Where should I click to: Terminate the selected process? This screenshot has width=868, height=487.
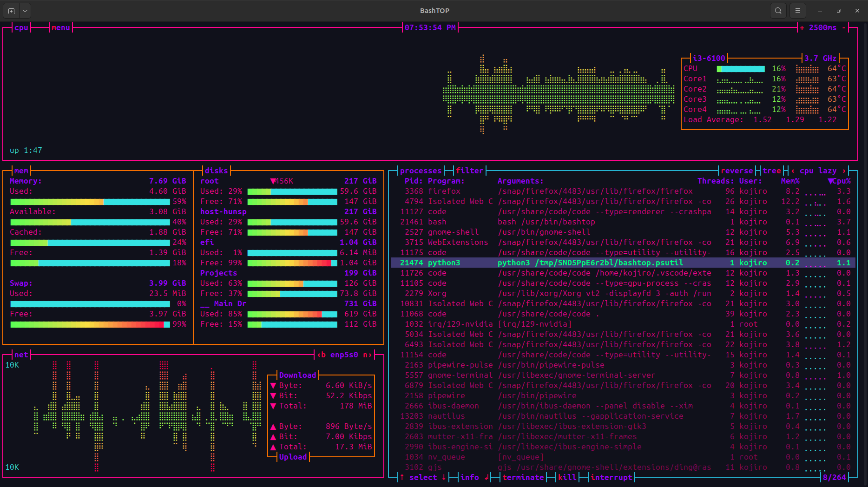[x=523, y=478]
